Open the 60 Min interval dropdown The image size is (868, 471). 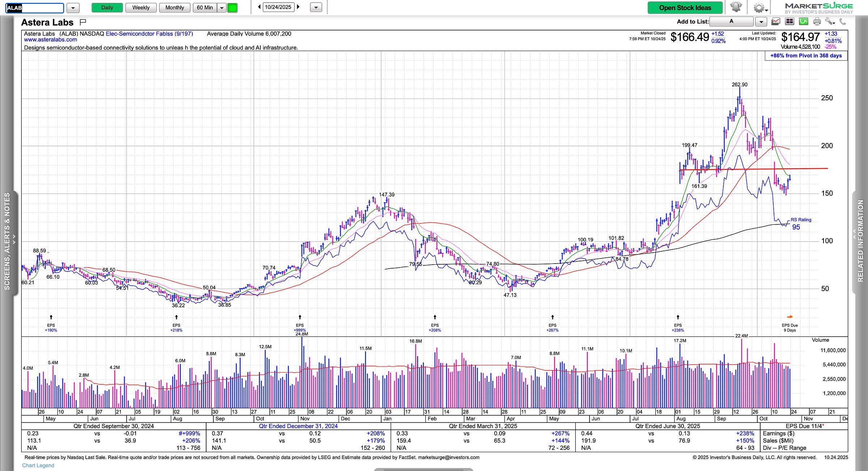[x=222, y=8]
